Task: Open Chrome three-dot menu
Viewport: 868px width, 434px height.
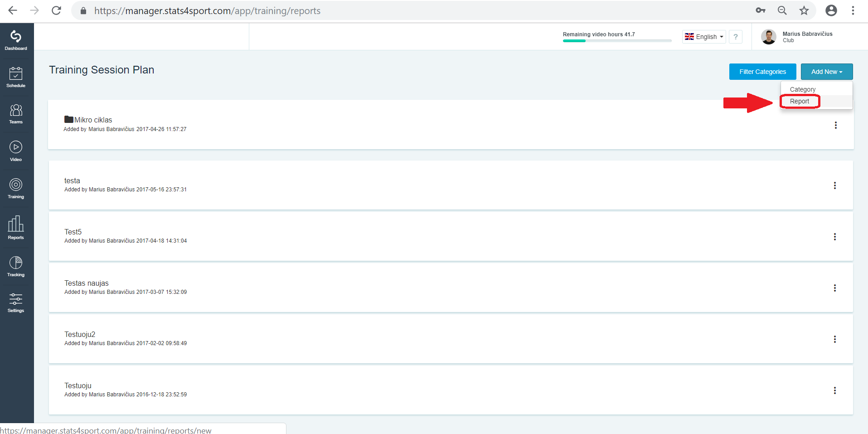Action: [x=853, y=10]
